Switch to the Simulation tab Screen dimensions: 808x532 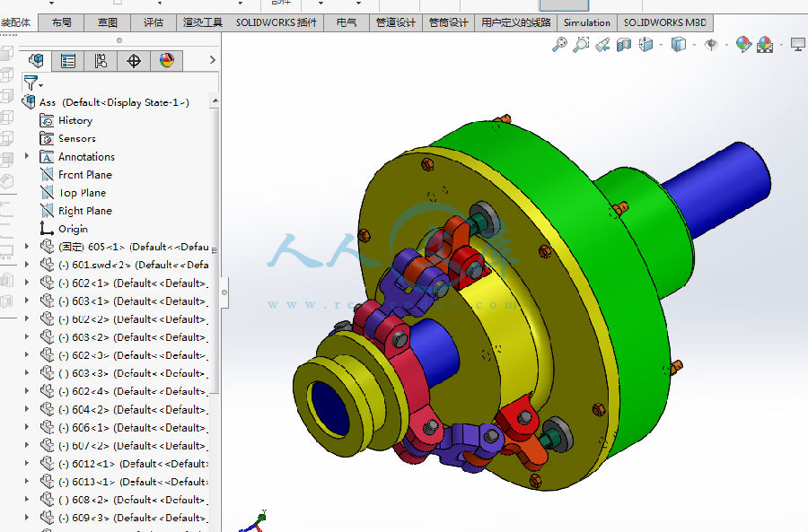(x=587, y=22)
